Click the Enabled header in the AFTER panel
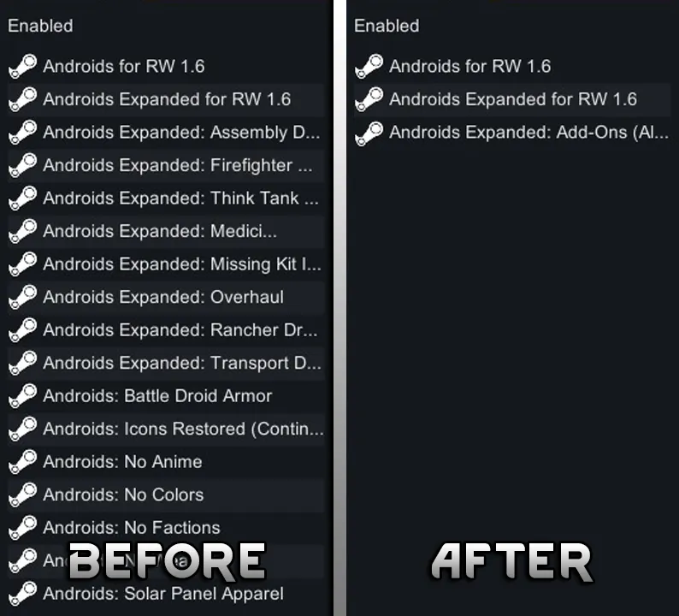 (x=387, y=26)
